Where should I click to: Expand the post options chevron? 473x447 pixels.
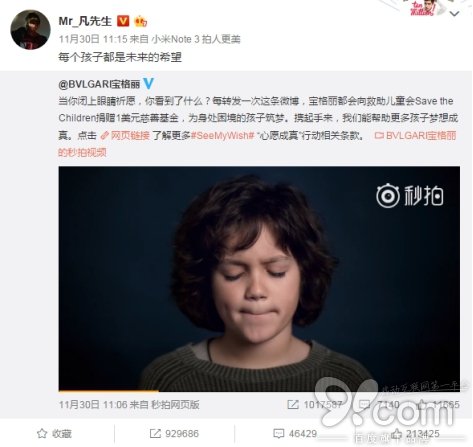coord(455,14)
